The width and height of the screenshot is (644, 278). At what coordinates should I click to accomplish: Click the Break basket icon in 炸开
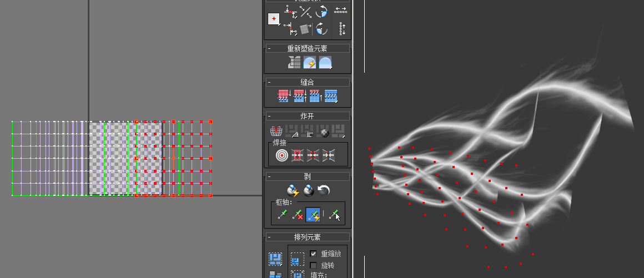tap(276, 132)
